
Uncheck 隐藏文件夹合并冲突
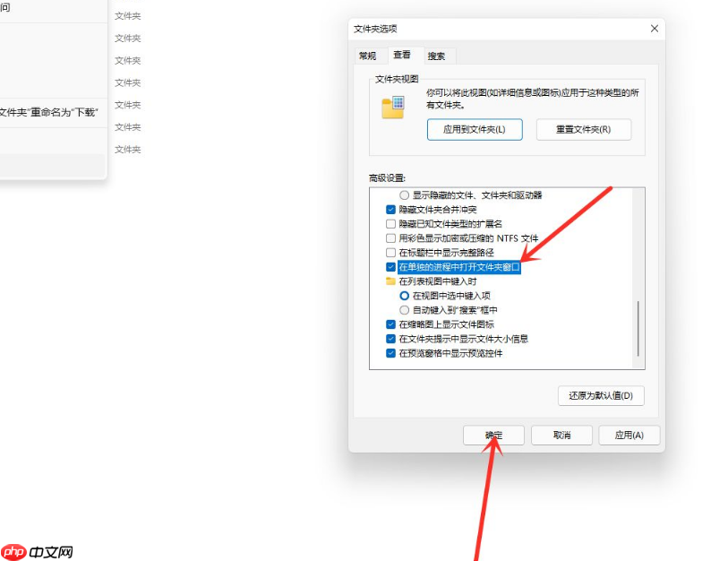pyautogui.click(x=390, y=209)
